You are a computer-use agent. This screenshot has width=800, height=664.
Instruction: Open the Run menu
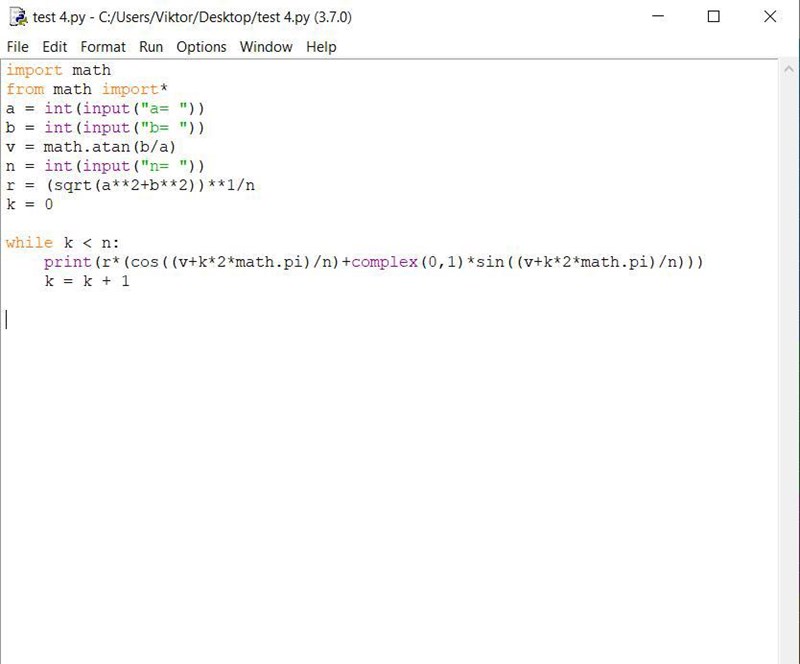[151, 47]
